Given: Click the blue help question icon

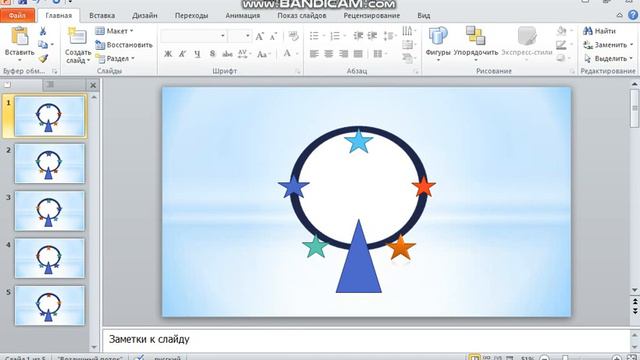Looking at the screenshot, I should (633, 16).
